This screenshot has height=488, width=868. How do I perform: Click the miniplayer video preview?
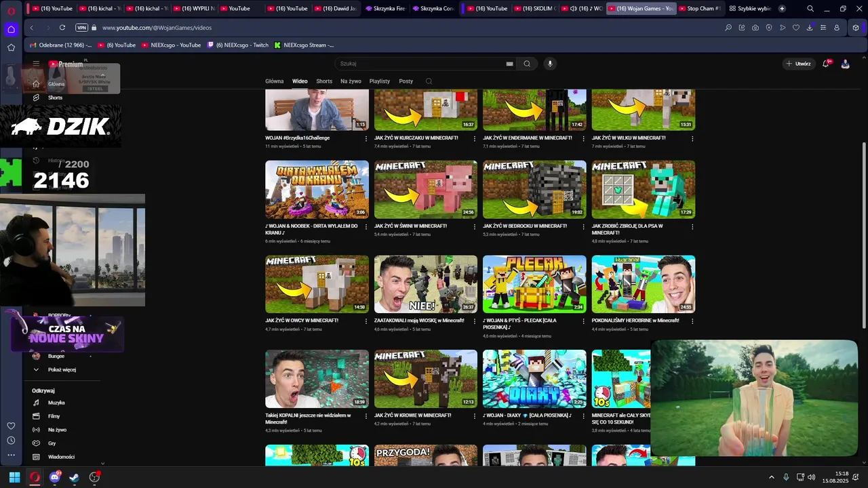tap(754, 398)
